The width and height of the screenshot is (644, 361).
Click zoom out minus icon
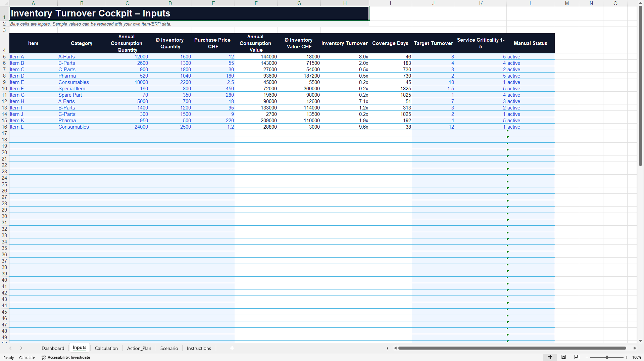(587, 357)
